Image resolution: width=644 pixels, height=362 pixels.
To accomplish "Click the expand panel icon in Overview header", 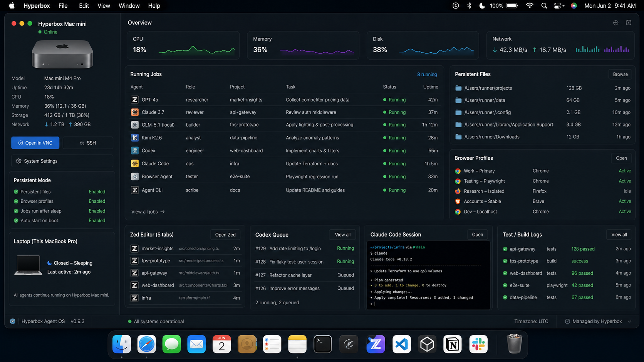I will 628,23.
